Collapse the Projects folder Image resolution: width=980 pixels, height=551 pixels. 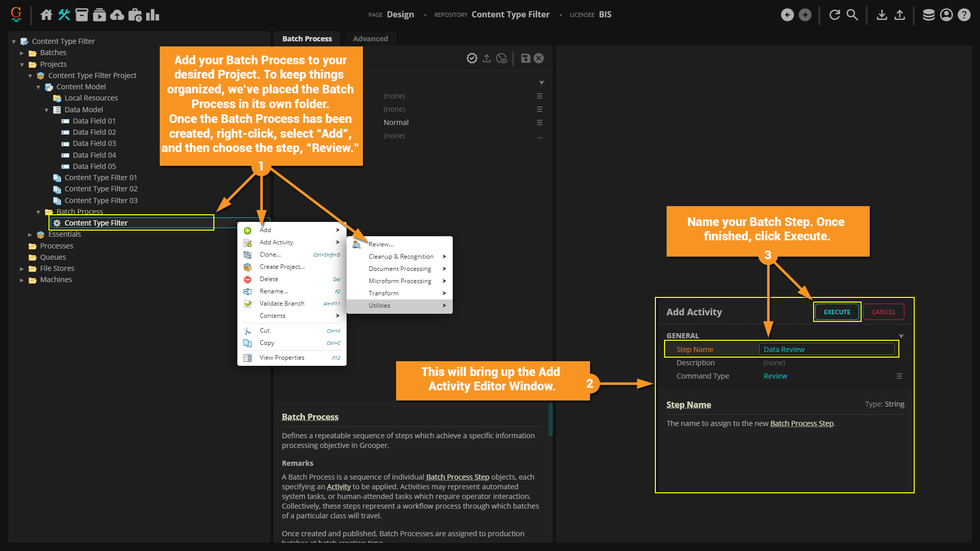(x=22, y=64)
